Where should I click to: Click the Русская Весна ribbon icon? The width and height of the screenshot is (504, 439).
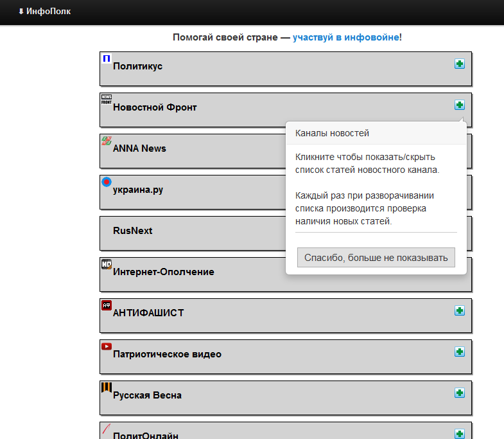pyautogui.click(x=107, y=388)
